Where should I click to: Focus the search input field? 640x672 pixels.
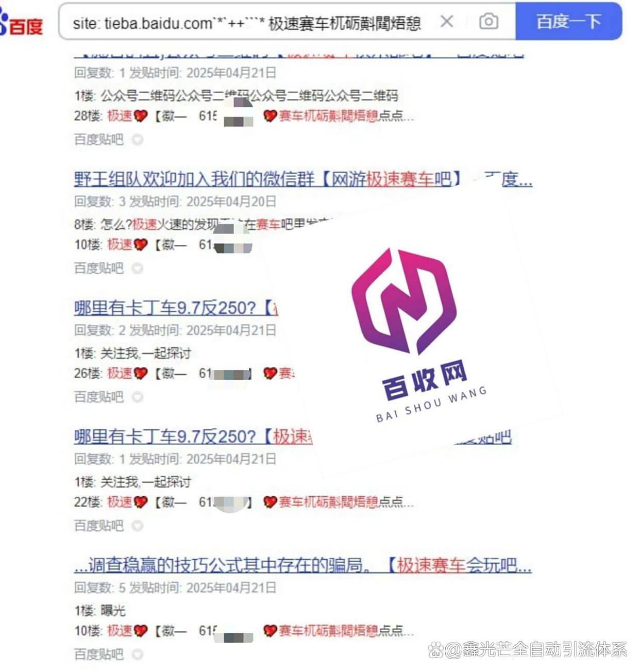click(x=247, y=22)
